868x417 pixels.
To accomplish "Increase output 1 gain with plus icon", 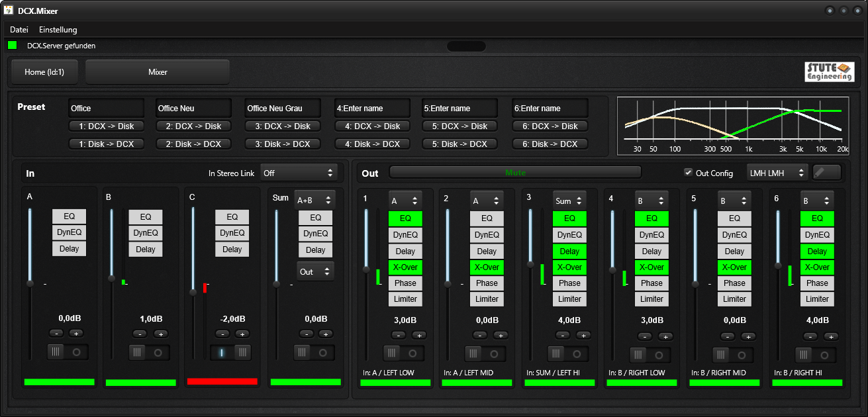I will pos(419,335).
